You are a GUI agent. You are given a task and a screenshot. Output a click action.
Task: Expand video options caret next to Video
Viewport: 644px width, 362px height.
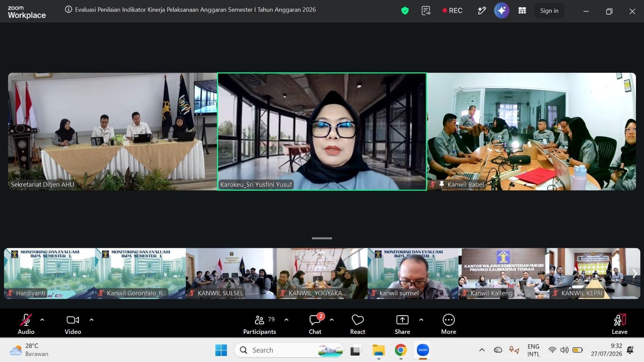tap(91, 320)
